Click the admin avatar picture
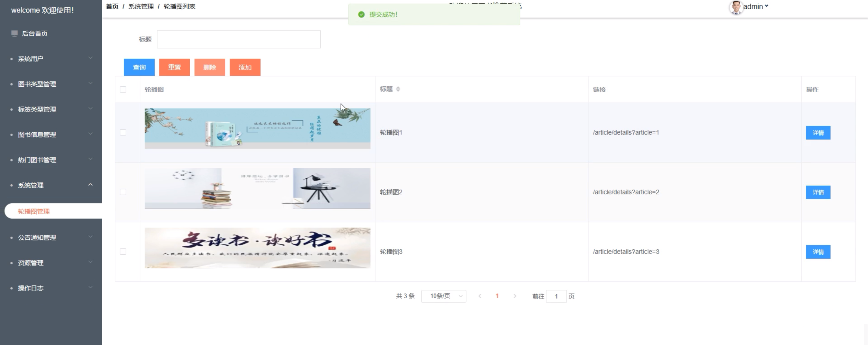The height and width of the screenshot is (345, 868). (736, 7)
